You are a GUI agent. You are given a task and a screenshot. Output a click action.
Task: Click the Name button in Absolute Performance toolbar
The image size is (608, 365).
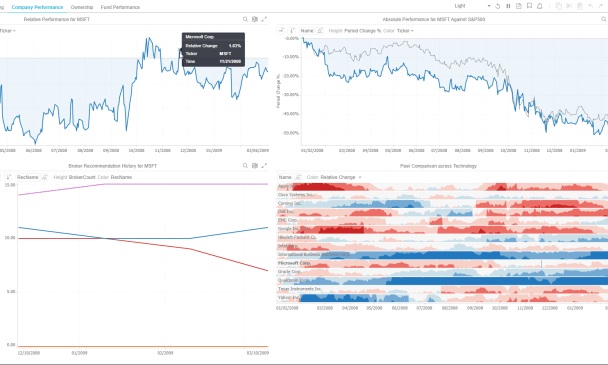pyautogui.click(x=307, y=31)
